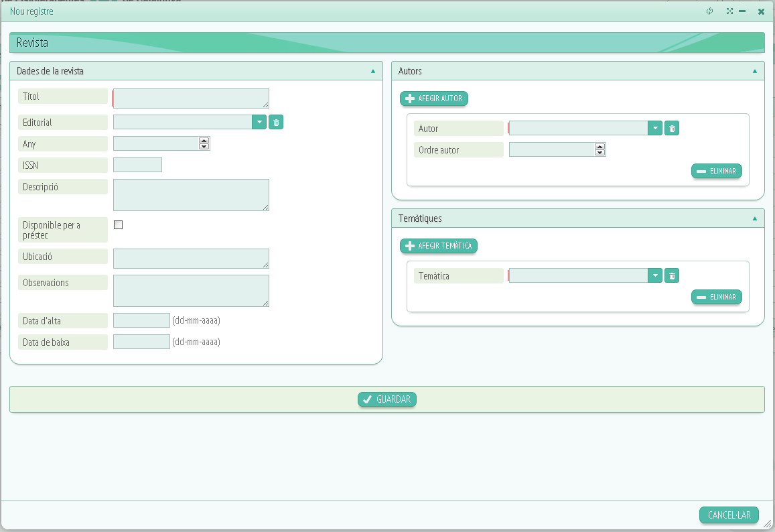Close the Nou registre dialog
Screen dimensions: 775x532
[761, 11]
